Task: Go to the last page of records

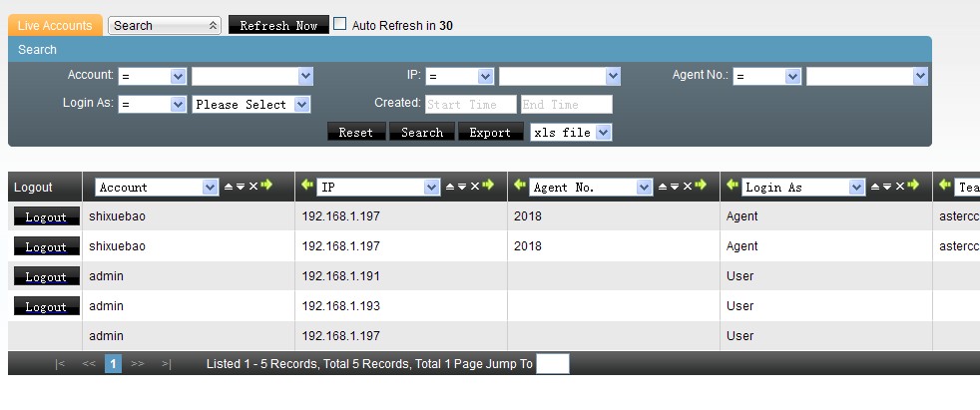Action: click(166, 364)
